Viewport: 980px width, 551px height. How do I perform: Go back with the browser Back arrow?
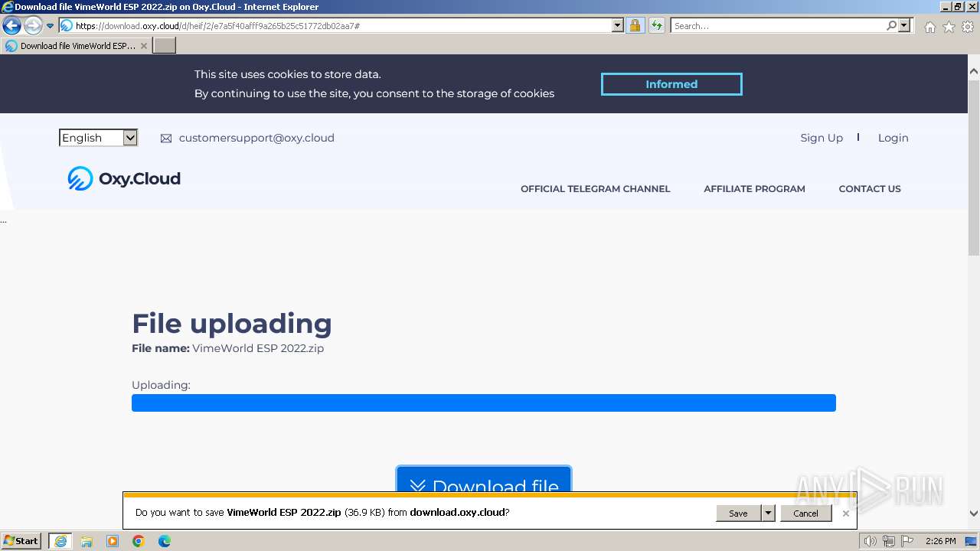(11, 26)
